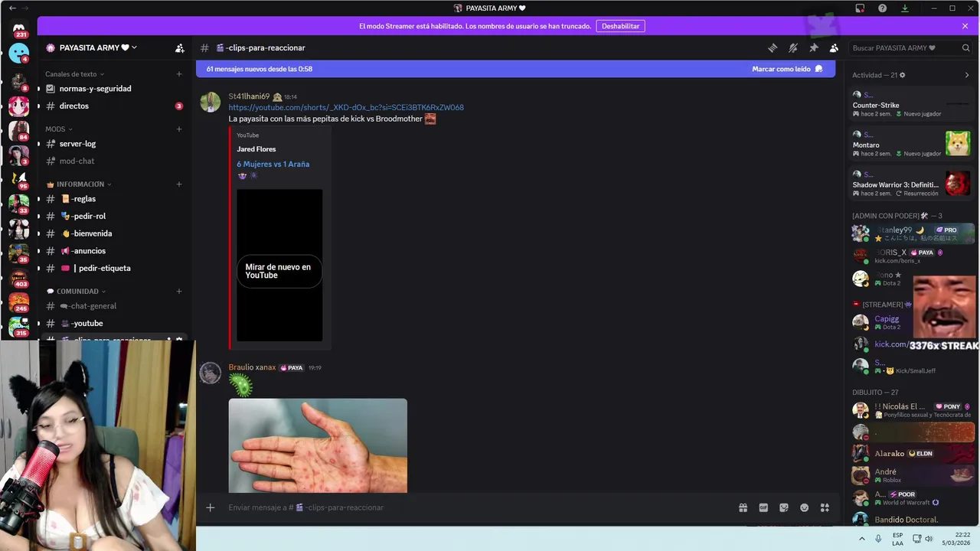
Task: Collapse the INFORMACIÓN category
Action: (x=80, y=184)
